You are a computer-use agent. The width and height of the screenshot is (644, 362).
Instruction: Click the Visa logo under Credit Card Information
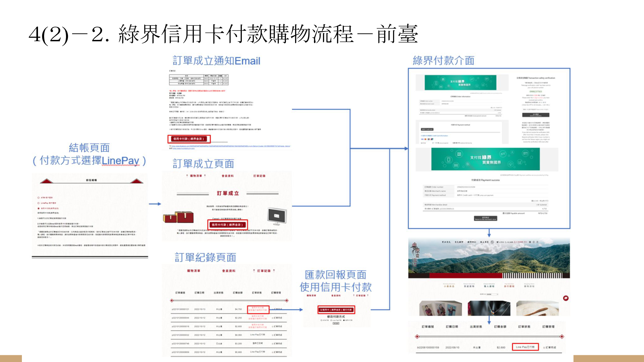tap(422, 139)
